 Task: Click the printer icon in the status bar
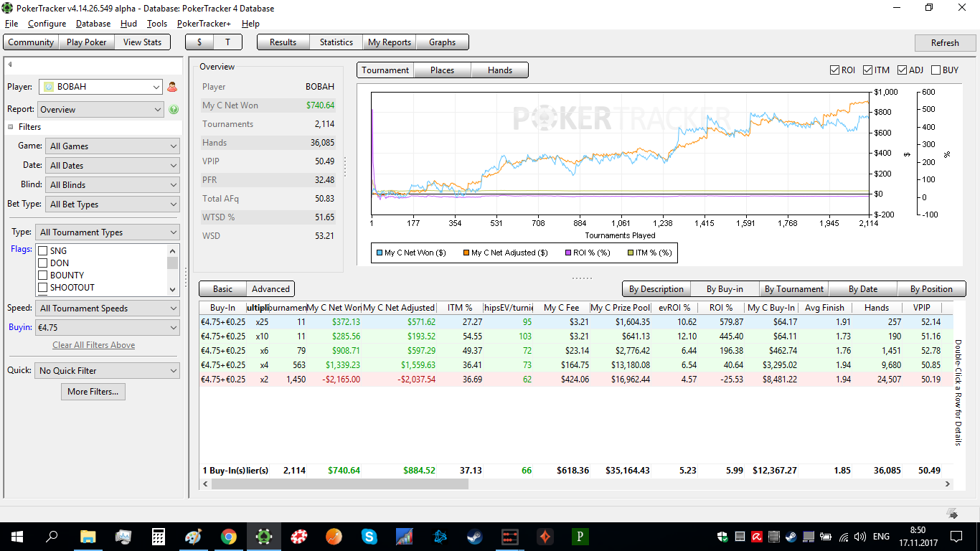pyautogui.click(x=953, y=514)
